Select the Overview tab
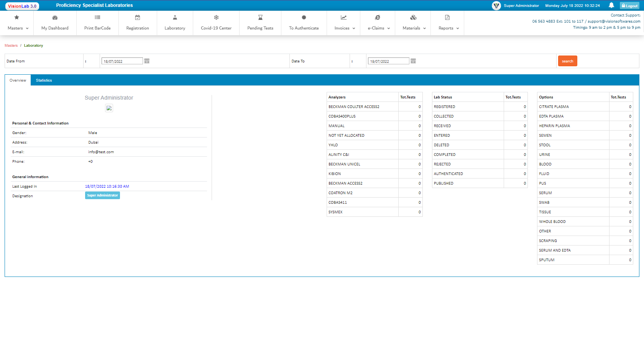Screen dimensions: 644x347 tap(18, 80)
